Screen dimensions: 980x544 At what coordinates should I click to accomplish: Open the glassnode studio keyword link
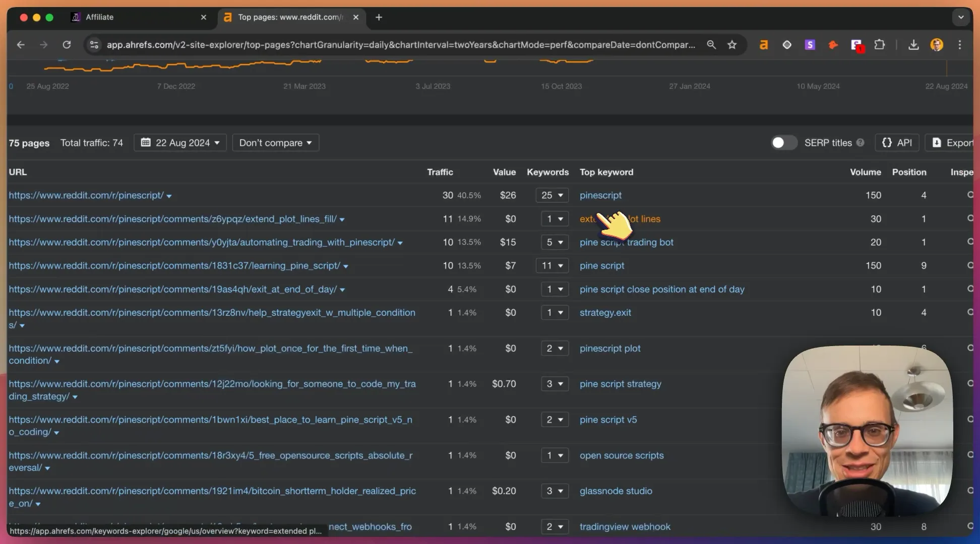pos(616,491)
